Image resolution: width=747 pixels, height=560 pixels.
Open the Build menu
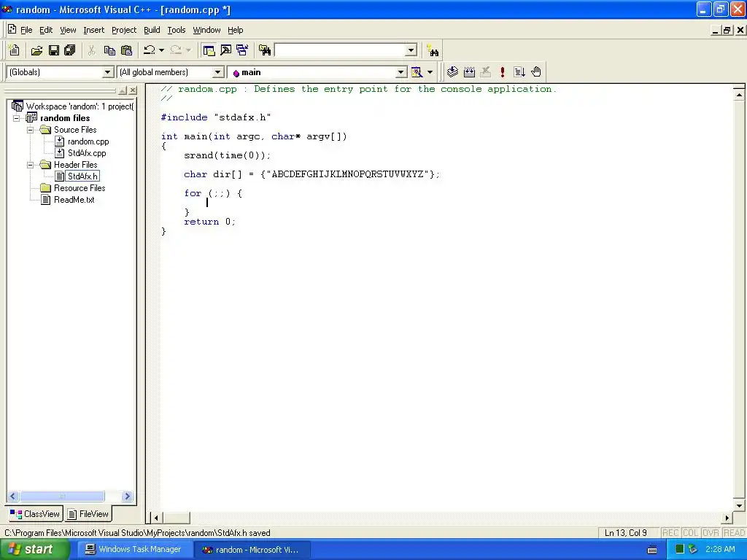coord(152,30)
